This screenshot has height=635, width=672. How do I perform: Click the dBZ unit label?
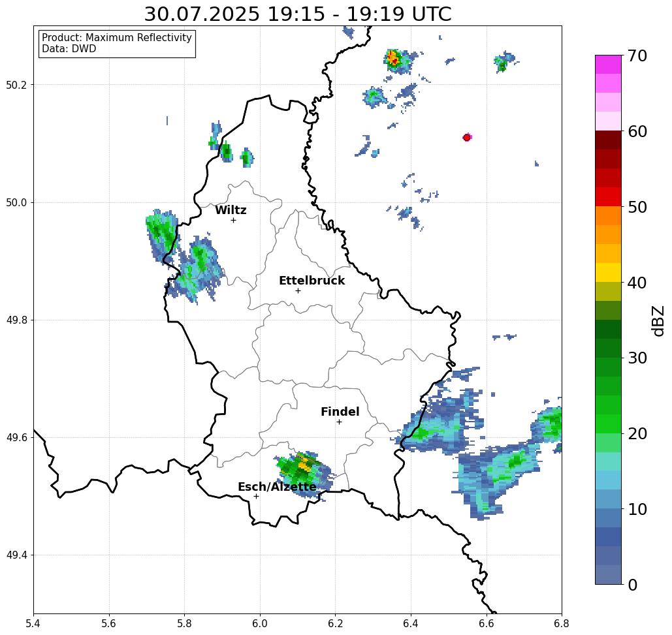click(658, 320)
